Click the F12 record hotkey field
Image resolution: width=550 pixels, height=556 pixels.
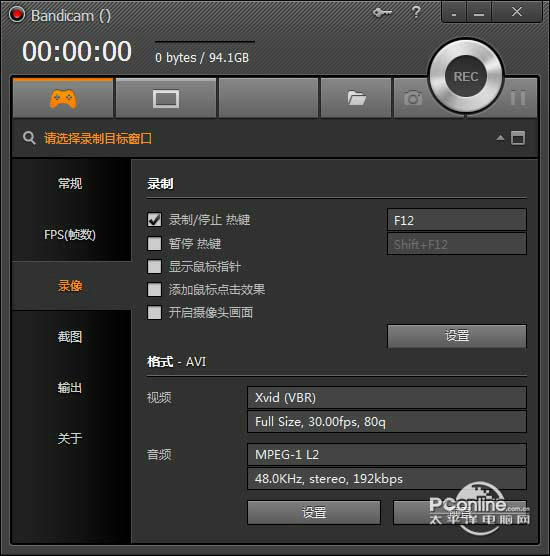coord(457,220)
